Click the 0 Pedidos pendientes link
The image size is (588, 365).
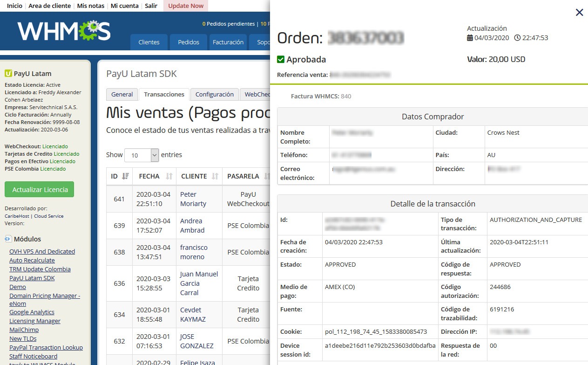click(x=228, y=24)
